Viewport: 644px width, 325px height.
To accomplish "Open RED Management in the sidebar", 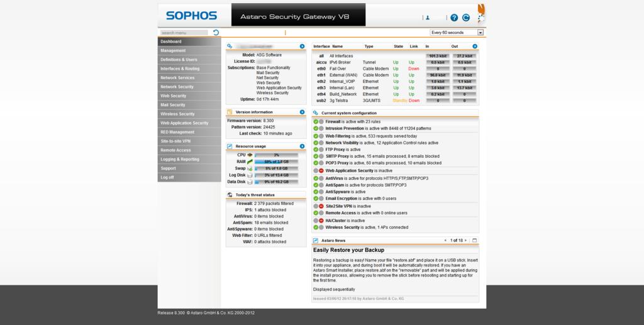I will point(189,132).
